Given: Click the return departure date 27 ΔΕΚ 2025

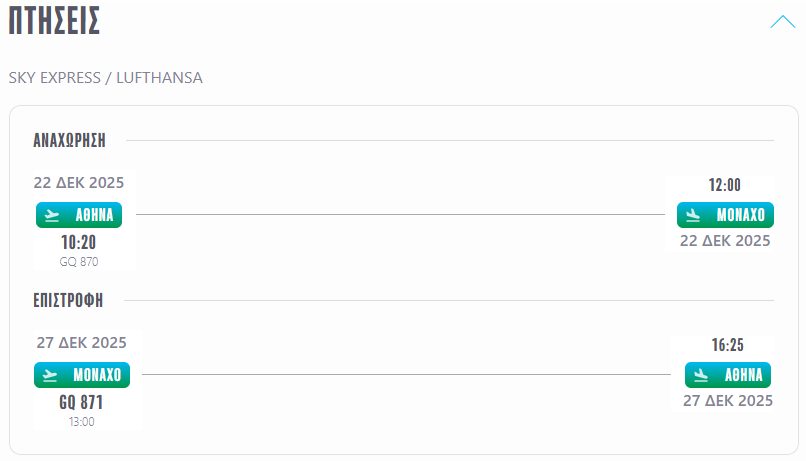Looking at the screenshot, I should click(82, 343).
